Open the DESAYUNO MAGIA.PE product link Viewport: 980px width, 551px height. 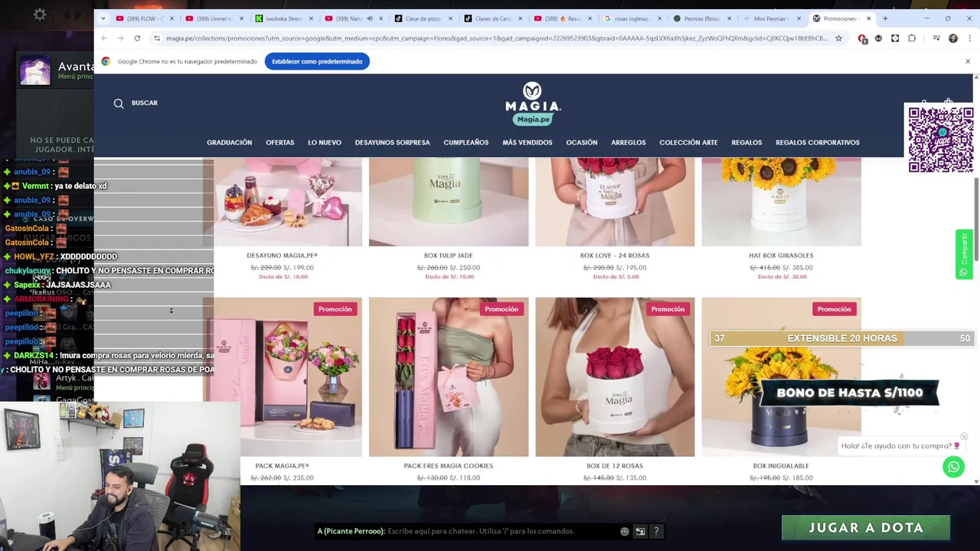pyautogui.click(x=282, y=256)
